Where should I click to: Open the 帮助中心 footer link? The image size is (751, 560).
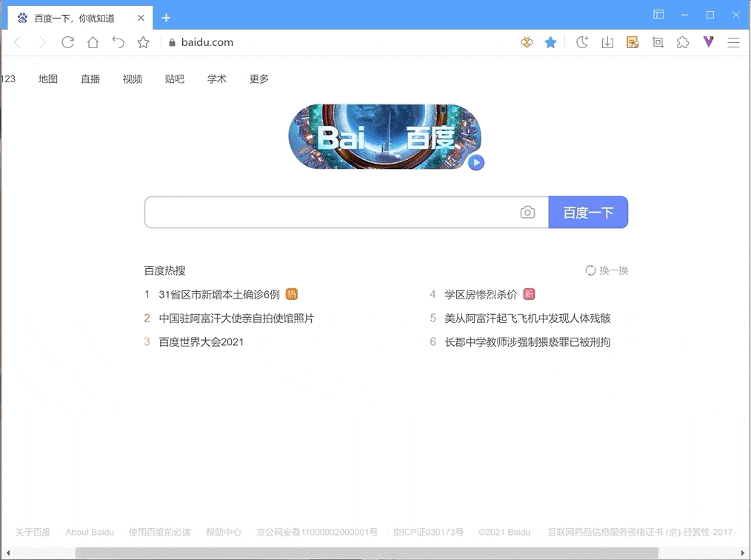[224, 532]
